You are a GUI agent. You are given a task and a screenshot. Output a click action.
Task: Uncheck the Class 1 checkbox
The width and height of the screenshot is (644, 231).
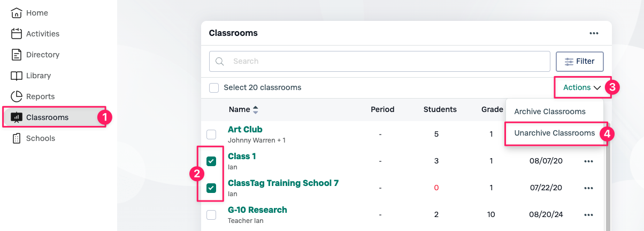(x=211, y=161)
